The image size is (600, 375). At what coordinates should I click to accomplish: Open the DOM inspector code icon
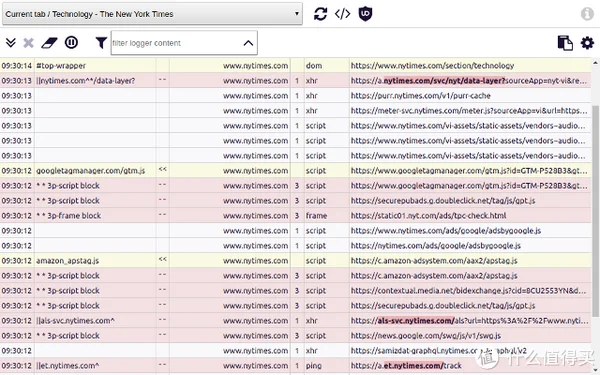tap(342, 14)
